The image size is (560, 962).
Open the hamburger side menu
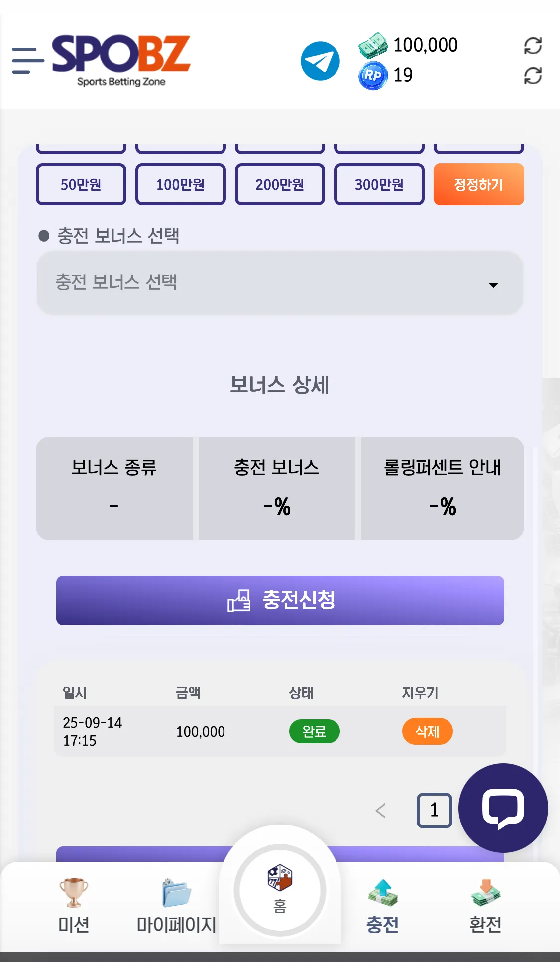pyautogui.click(x=28, y=61)
